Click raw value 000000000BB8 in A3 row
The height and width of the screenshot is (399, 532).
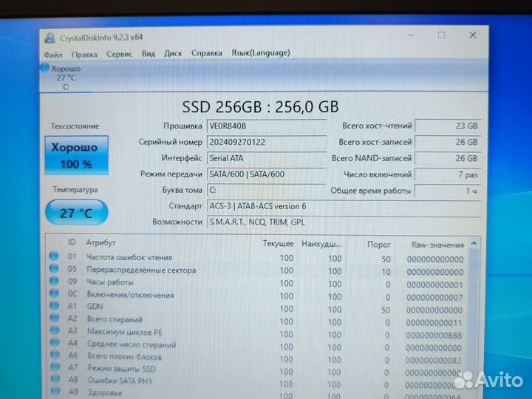434,335
